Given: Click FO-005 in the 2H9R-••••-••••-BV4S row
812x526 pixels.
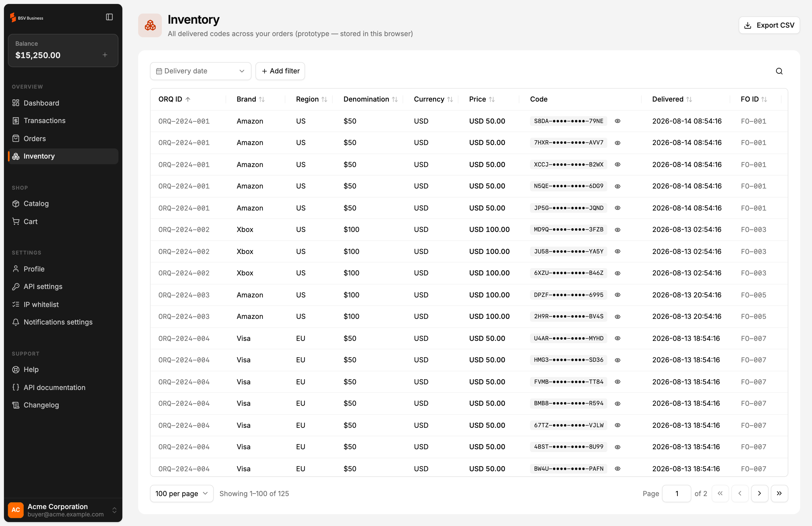Looking at the screenshot, I should click(753, 317).
